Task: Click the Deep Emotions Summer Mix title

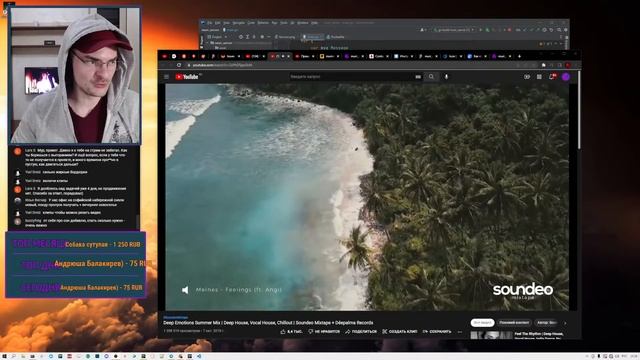Action: tap(268, 322)
